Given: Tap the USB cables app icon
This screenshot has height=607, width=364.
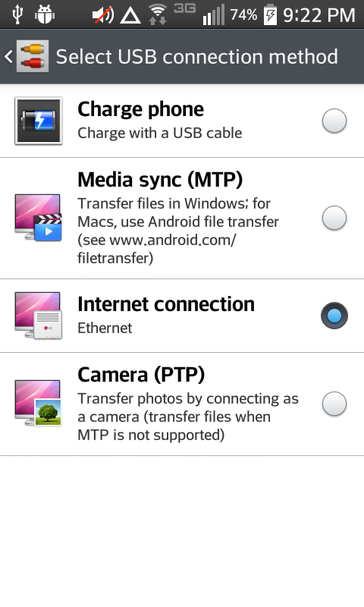Looking at the screenshot, I should (x=33, y=56).
